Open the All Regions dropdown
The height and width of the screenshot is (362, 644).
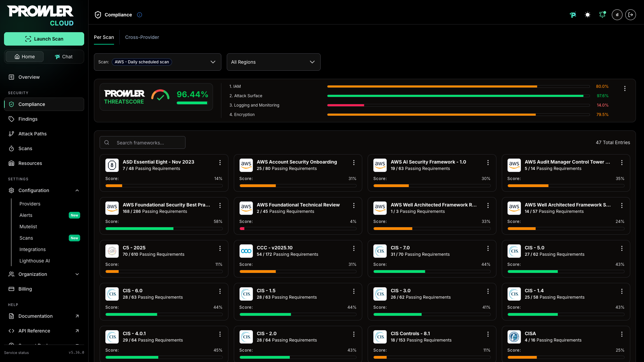click(x=274, y=62)
